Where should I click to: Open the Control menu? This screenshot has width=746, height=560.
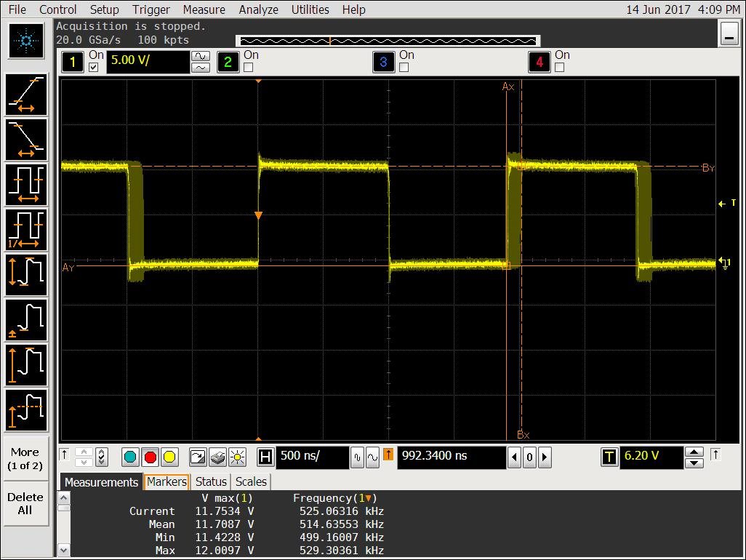(x=57, y=9)
